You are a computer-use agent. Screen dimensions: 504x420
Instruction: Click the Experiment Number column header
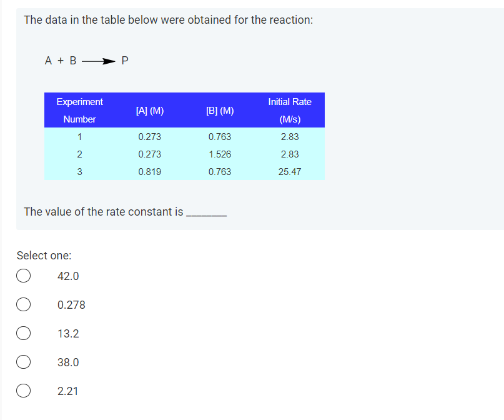(79, 110)
